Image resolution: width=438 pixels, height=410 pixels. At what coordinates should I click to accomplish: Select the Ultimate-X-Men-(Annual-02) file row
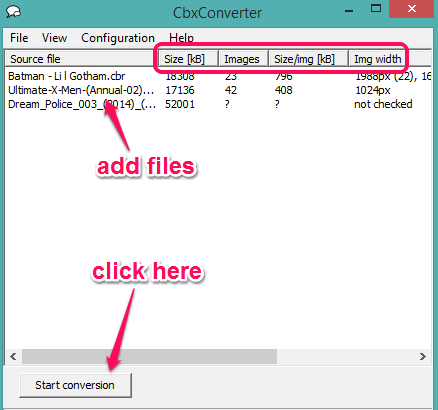[x=218, y=90]
